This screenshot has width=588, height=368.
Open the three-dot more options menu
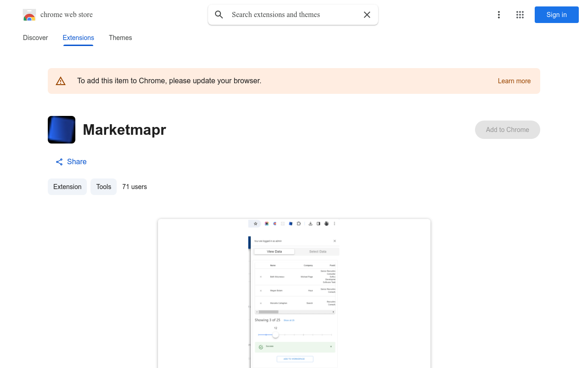click(x=499, y=15)
